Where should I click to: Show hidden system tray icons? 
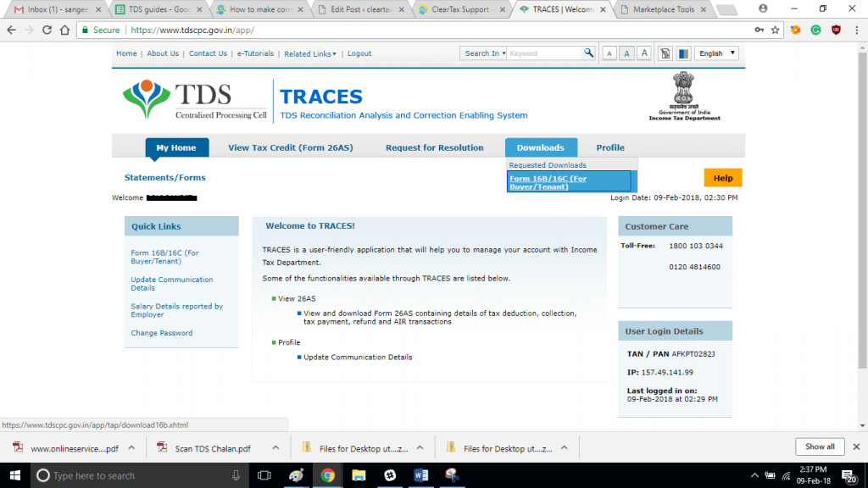754,475
